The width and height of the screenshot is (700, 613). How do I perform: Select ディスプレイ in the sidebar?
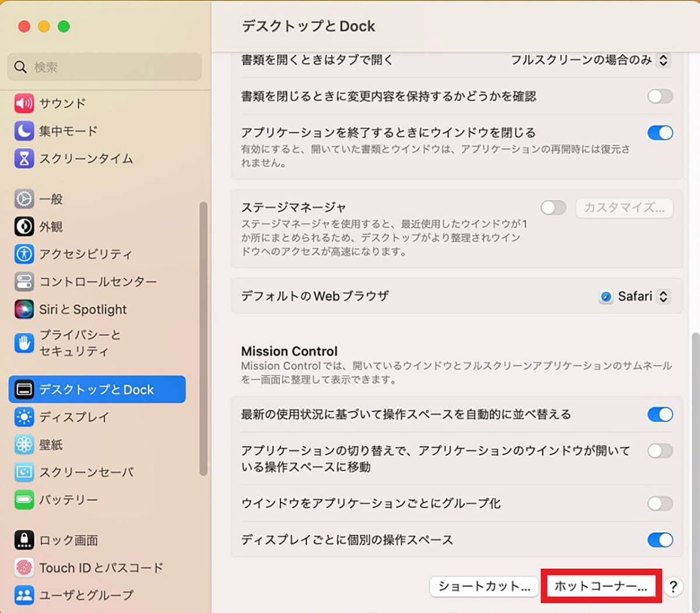97,417
